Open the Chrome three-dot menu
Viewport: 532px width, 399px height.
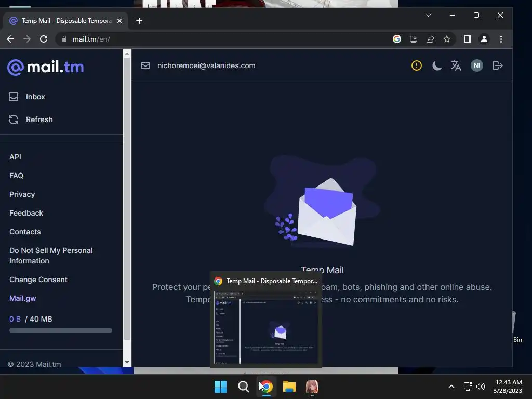[x=501, y=39]
